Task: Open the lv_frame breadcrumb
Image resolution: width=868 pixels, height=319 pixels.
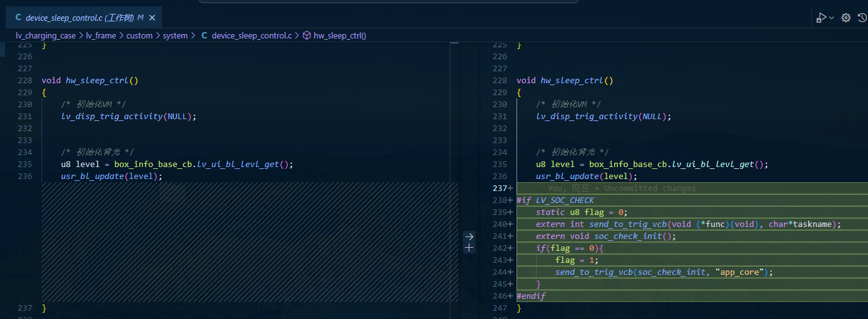Action: 101,36
